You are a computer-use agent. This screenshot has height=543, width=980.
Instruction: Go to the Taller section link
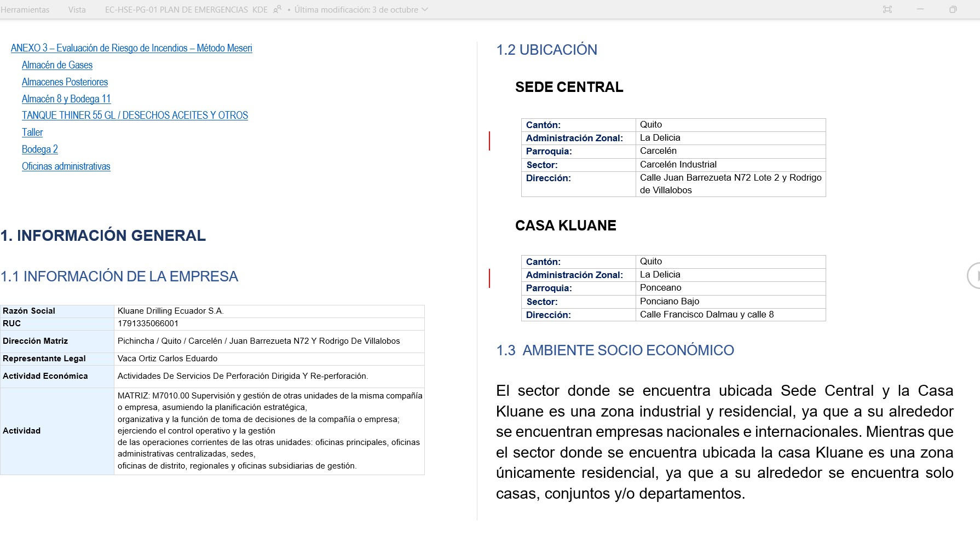click(32, 132)
